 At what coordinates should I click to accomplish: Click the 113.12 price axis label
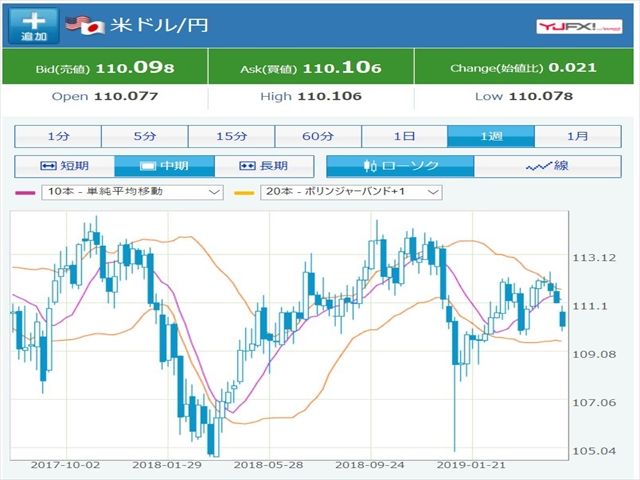pyautogui.click(x=594, y=258)
